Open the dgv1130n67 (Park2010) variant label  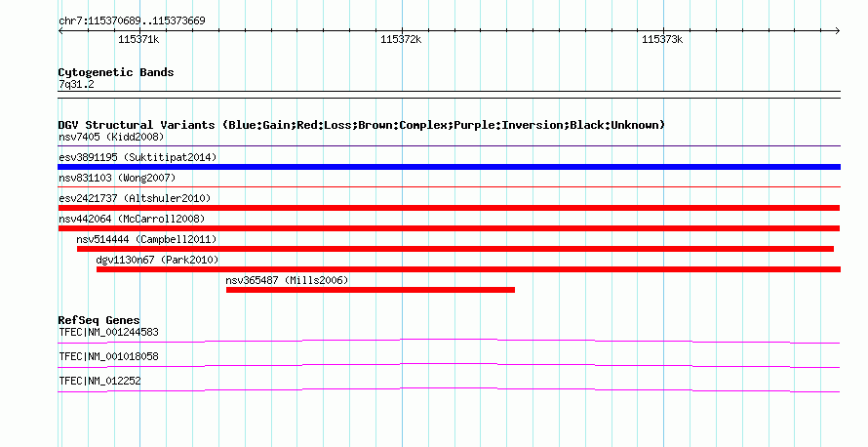click(x=157, y=260)
